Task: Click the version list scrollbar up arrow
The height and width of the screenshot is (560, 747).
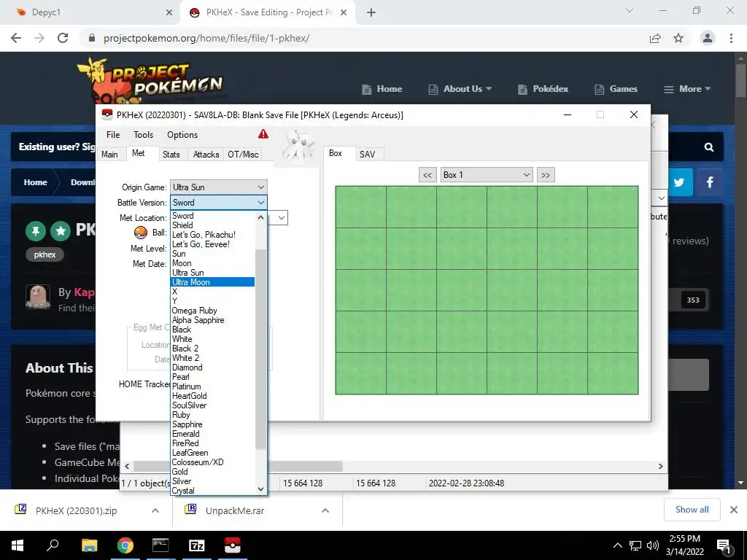Action: click(x=260, y=217)
